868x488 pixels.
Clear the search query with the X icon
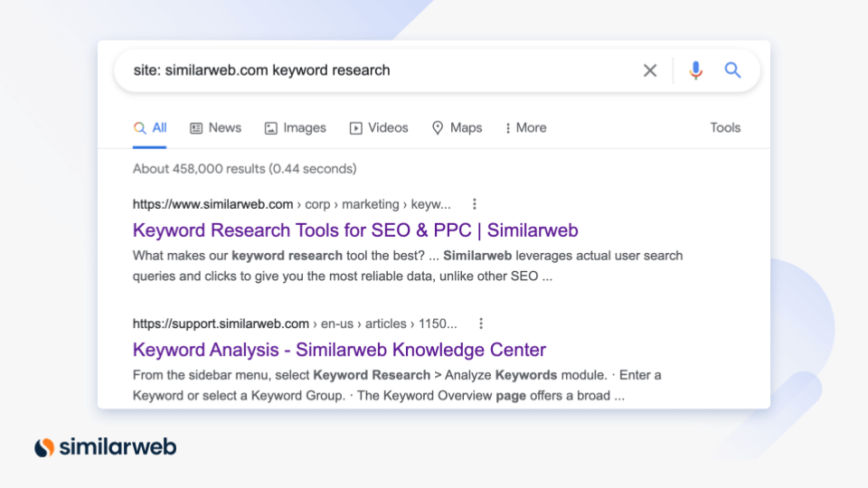tap(650, 70)
